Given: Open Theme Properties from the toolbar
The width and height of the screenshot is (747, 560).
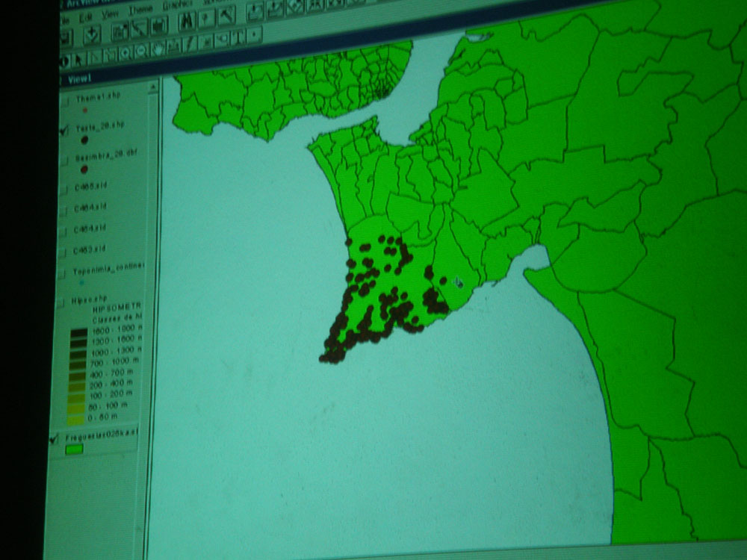Looking at the screenshot, I should [120, 32].
